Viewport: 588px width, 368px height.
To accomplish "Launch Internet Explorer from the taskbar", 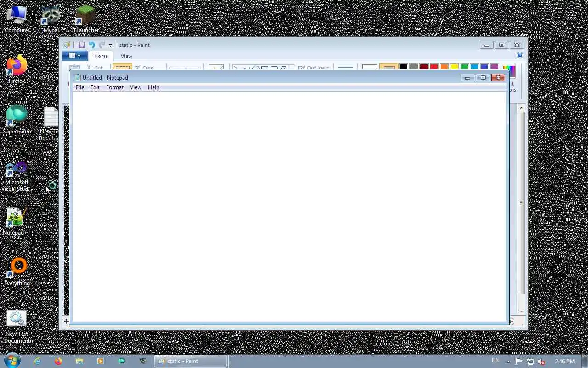I will 37,361.
